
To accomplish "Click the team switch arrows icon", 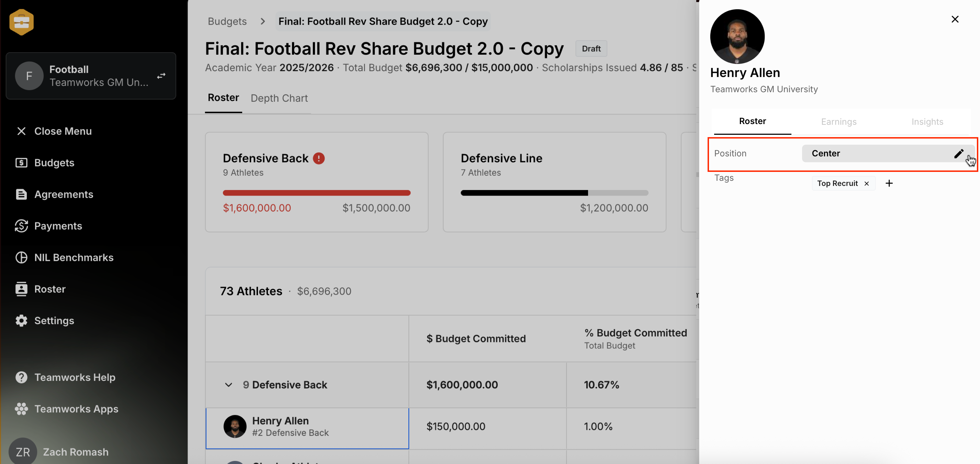I will click(x=161, y=76).
